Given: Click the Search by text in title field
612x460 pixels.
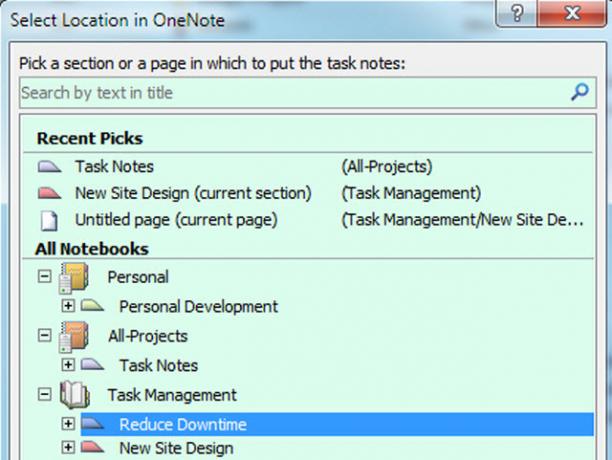Looking at the screenshot, I should click(308, 93).
